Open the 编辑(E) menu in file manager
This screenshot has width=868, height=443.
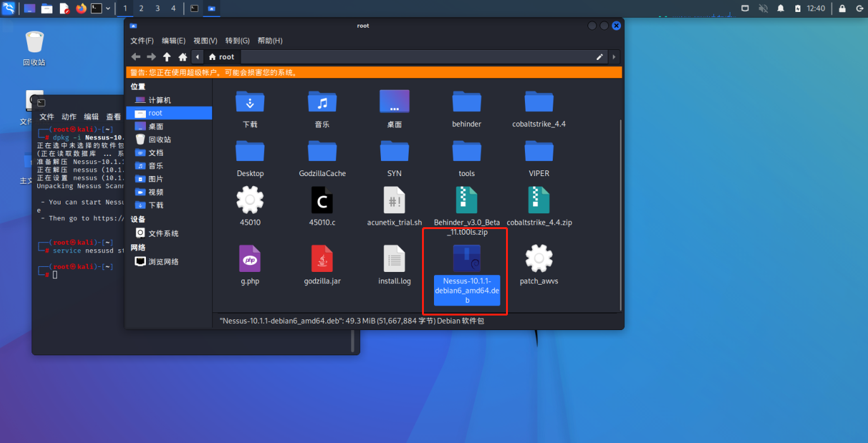(174, 40)
